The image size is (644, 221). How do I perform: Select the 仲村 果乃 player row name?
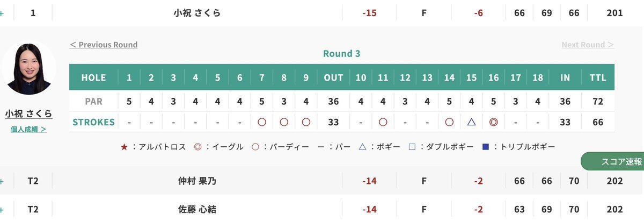pos(197,181)
